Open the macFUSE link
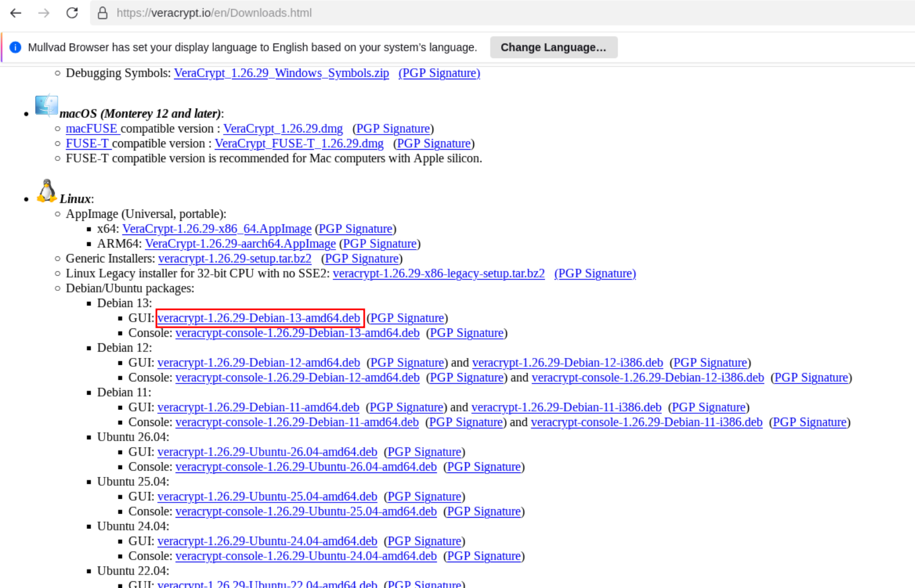Screen dimensions: 915x588 pyautogui.click(x=92, y=128)
